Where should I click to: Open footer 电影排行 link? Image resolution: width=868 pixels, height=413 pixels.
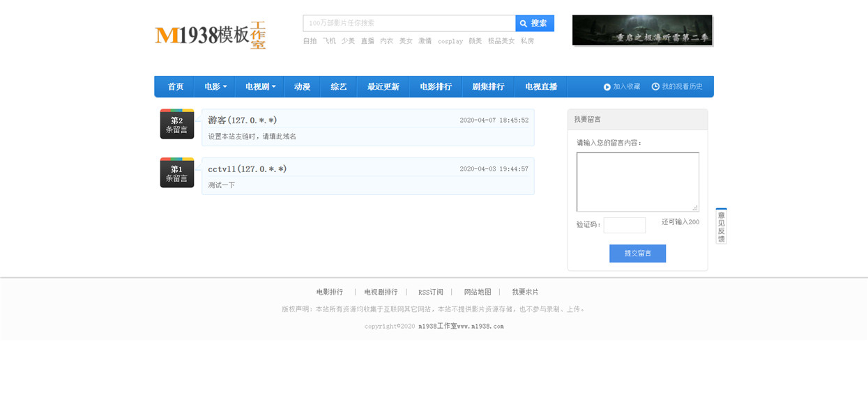(330, 292)
